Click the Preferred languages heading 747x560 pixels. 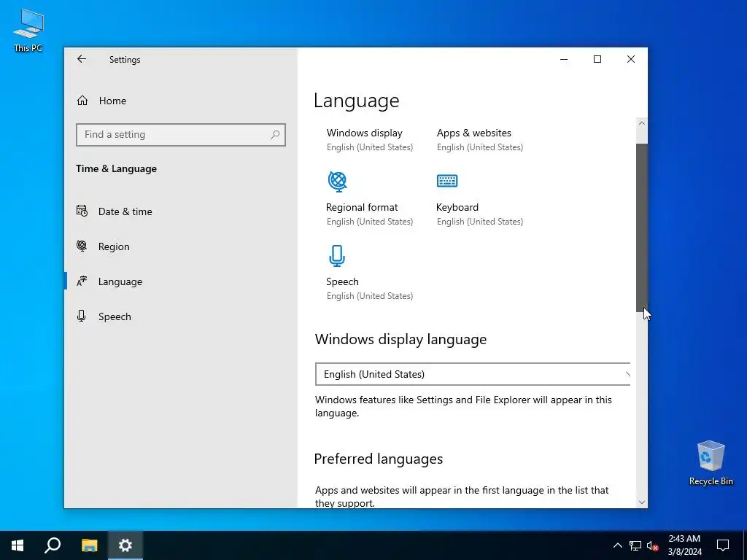379,459
